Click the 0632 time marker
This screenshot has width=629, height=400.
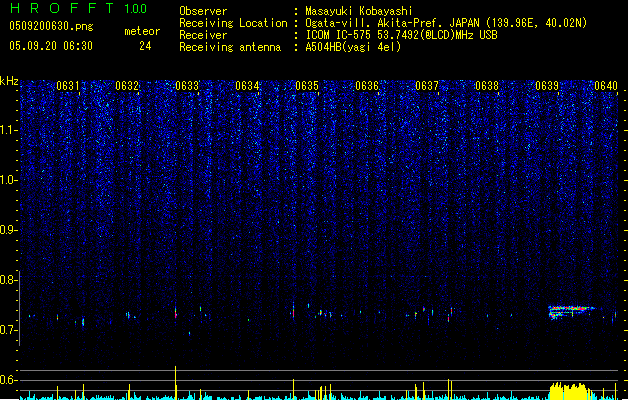[x=127, y=86]
